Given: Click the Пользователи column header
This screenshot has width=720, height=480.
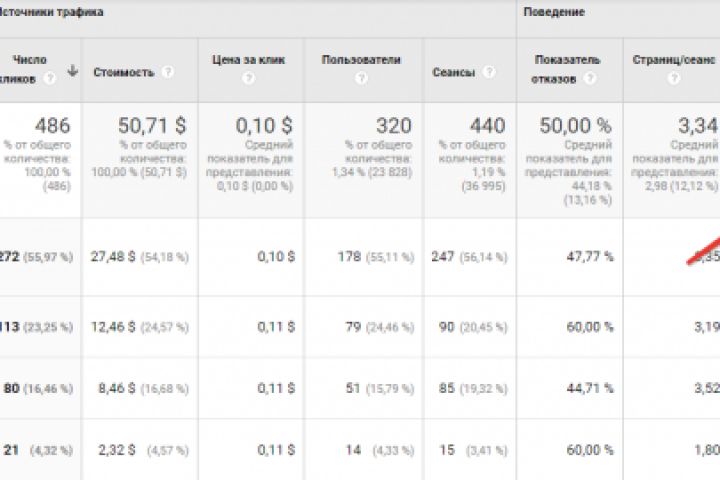Looking at the screenshot, I should tap(361, 60).
